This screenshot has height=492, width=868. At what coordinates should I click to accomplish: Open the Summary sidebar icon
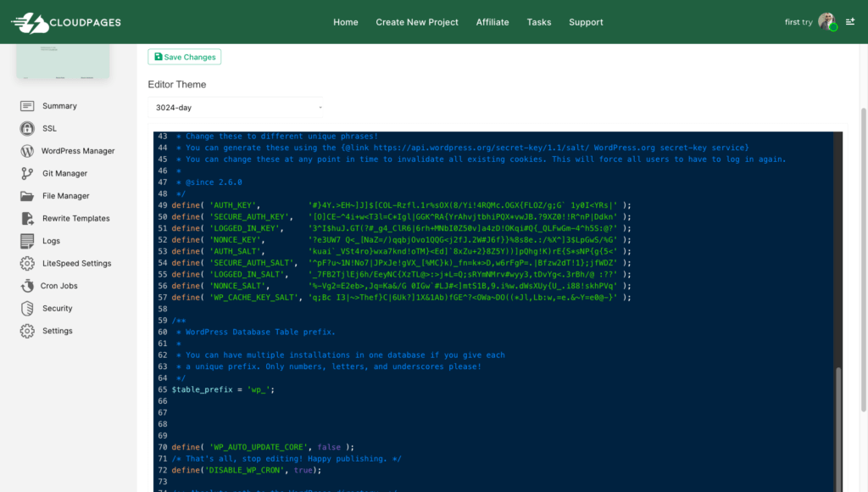click(x=27, y=106)
